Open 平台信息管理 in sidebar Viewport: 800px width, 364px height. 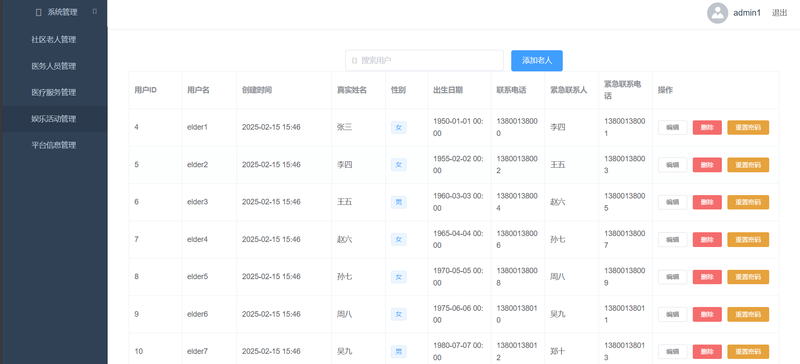pyautogui.click(x=54, y=145)
